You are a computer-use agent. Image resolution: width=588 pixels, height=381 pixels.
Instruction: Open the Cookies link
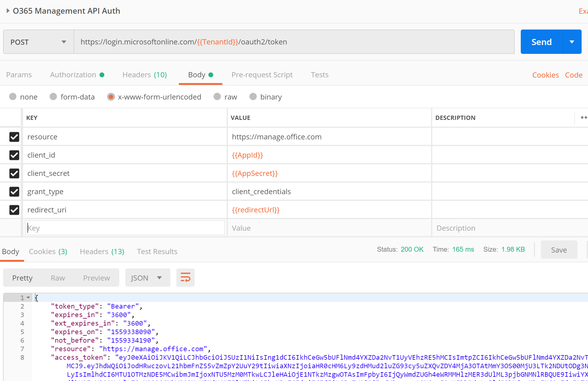pyautogui.click(x=545, y=75)
